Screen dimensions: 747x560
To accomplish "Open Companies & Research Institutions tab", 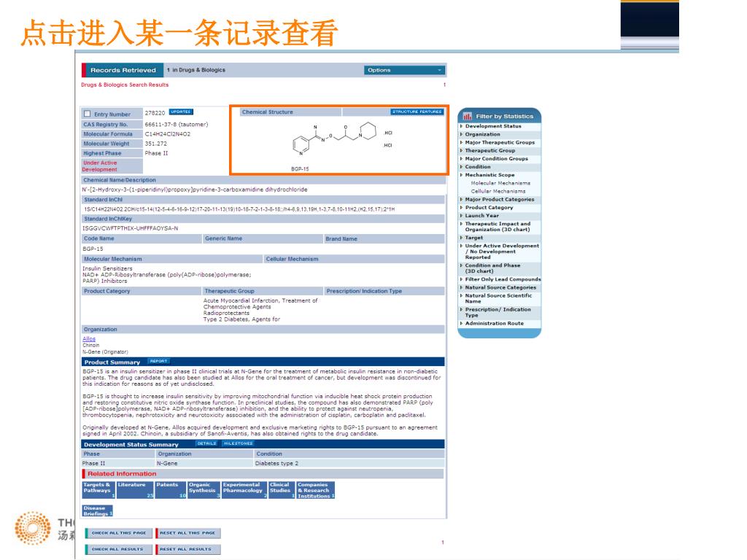I will coord(316,490).
